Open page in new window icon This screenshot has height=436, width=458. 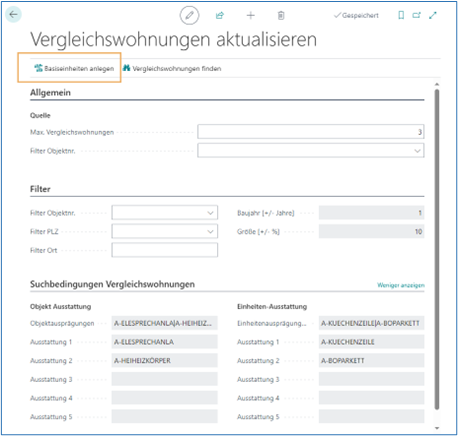coord(417,15)
